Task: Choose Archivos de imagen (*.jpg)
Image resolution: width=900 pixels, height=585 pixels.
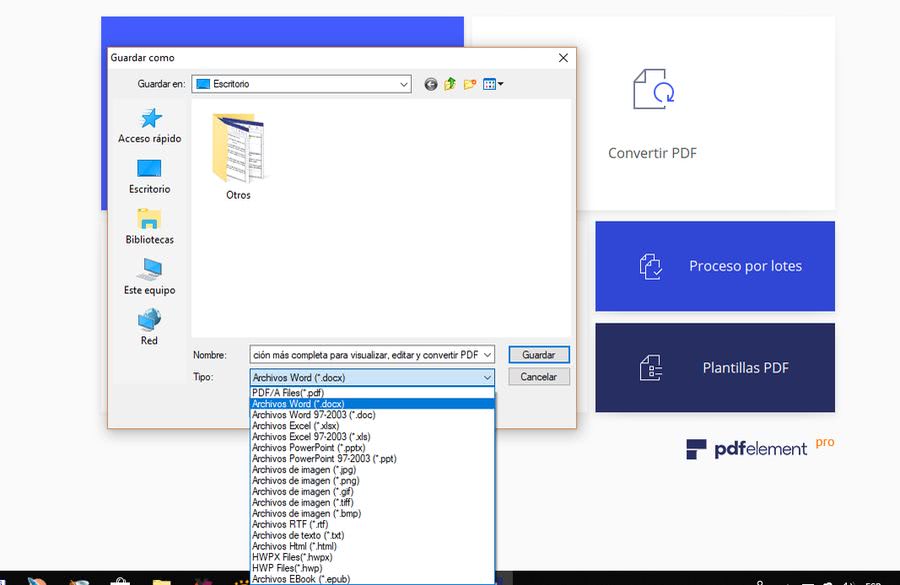Action: 373,469
